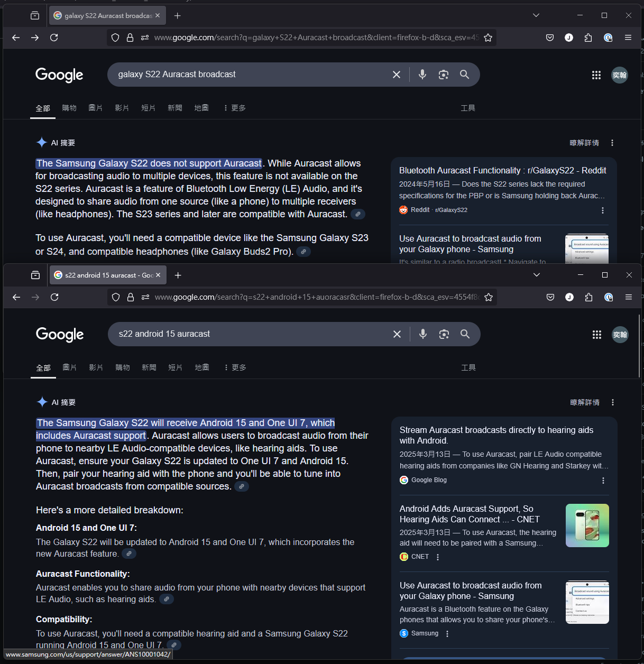Open Google apps grid in bottom page

(x=597, y=335)
